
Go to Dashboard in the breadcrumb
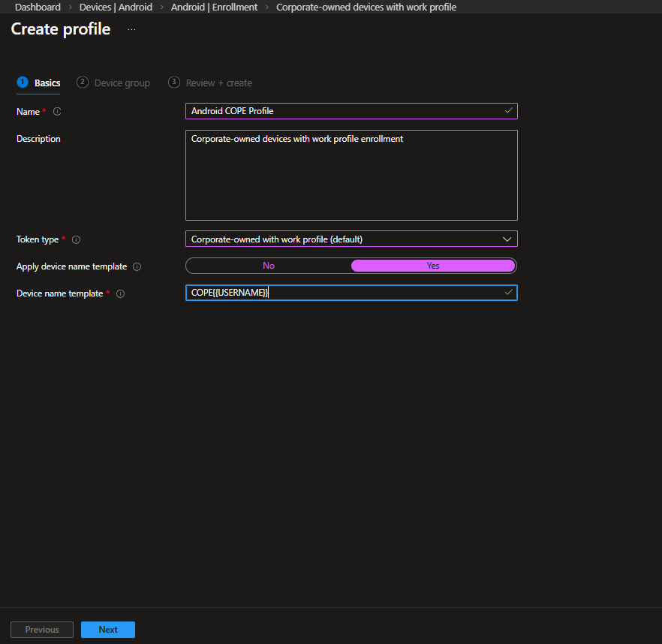point(38,7)
